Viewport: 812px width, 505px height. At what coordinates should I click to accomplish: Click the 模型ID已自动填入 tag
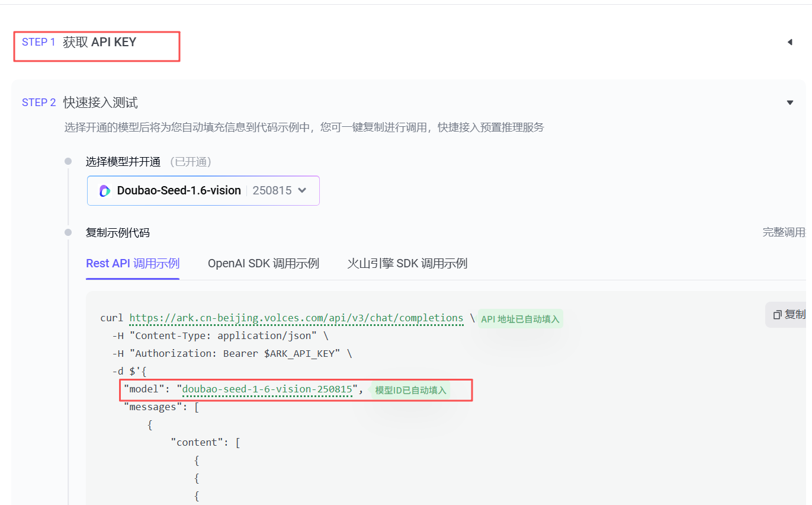410,390
